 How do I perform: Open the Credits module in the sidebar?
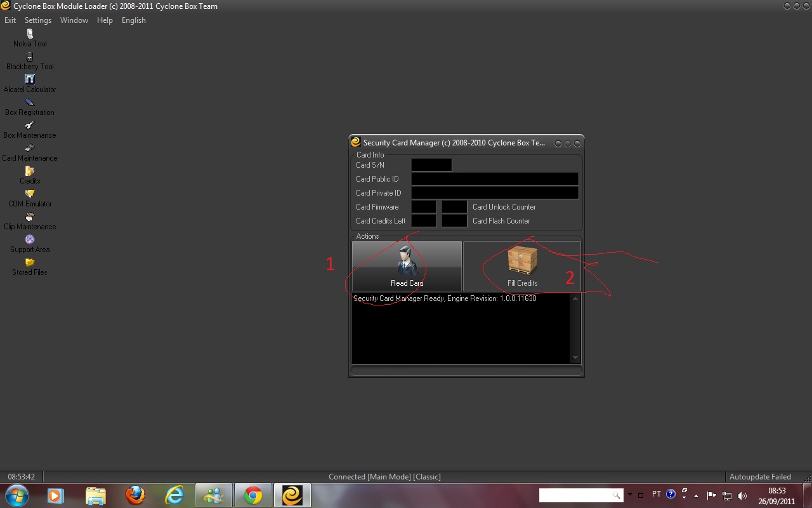pos(30,175)
